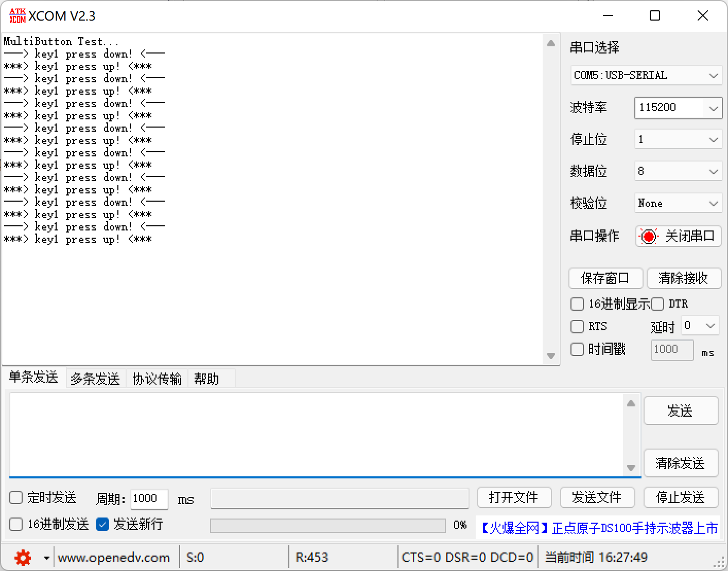Open the 正点原子DS100 promotional link

tap(599, 528)
